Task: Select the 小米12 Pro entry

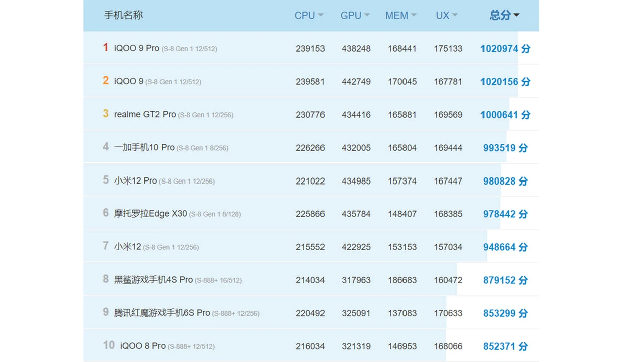Action: (x=135, y=181)
